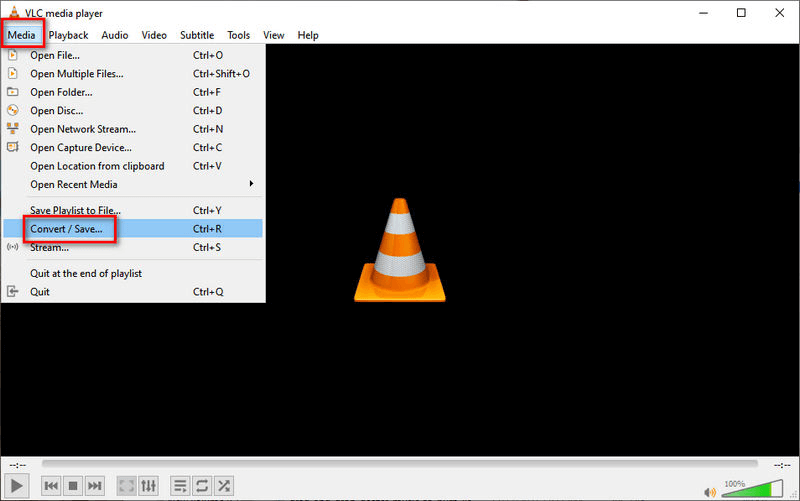This screenshot has width=800, height=501.
Task: Click the Previous media button
Action: click(x=51, y=486)
